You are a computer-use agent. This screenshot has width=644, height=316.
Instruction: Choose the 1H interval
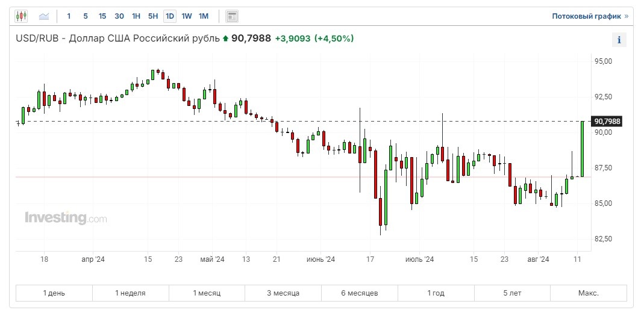136,16
